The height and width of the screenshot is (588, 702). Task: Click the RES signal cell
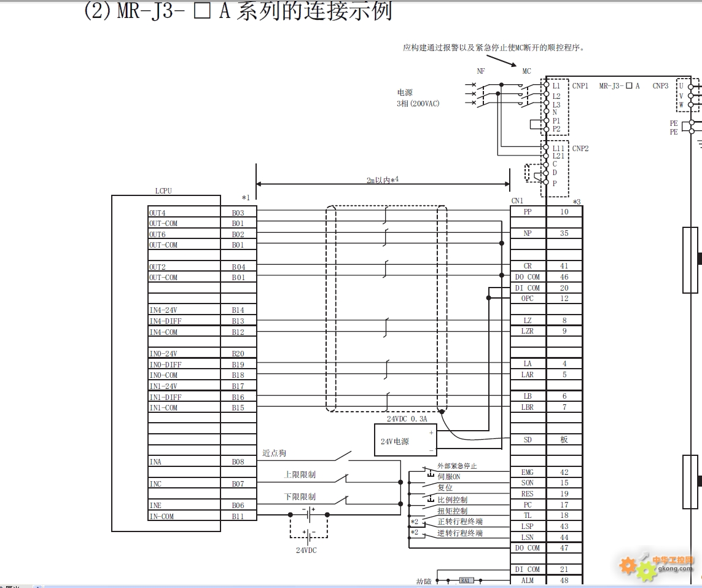pyautogui.click(x=528, y=493)
